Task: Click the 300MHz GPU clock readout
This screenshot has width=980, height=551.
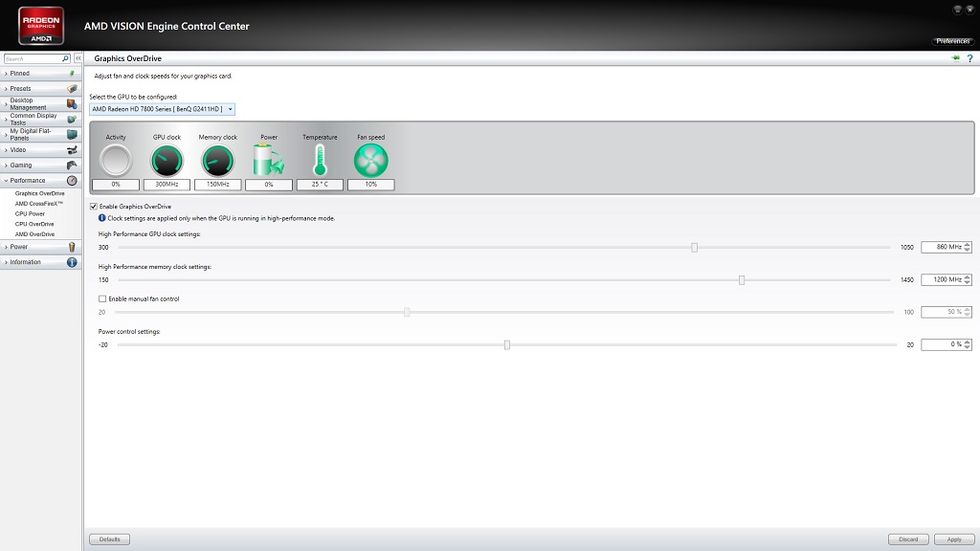Action: tap(167, 185)
